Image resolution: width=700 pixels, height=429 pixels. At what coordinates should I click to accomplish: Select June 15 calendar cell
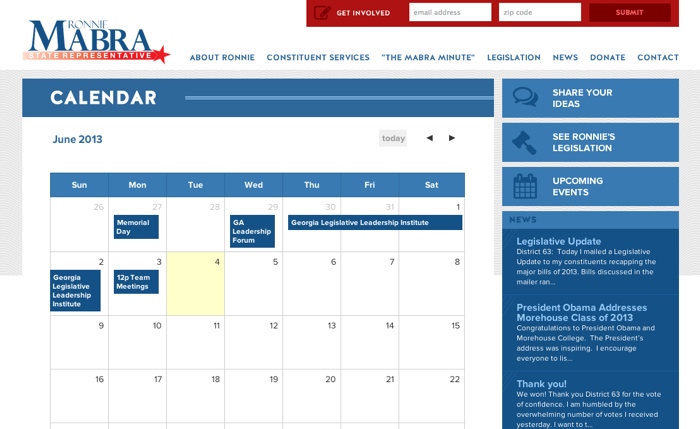[432, 342]
